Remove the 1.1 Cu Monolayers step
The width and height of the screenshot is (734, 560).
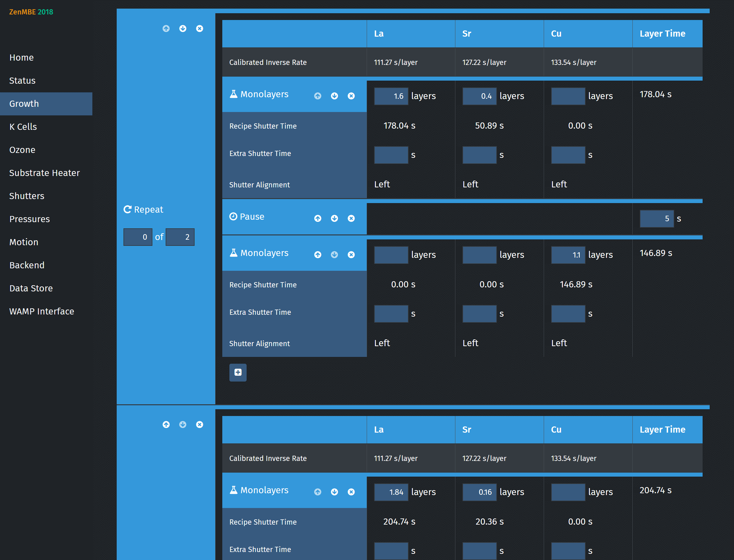(x=351, y=255)
